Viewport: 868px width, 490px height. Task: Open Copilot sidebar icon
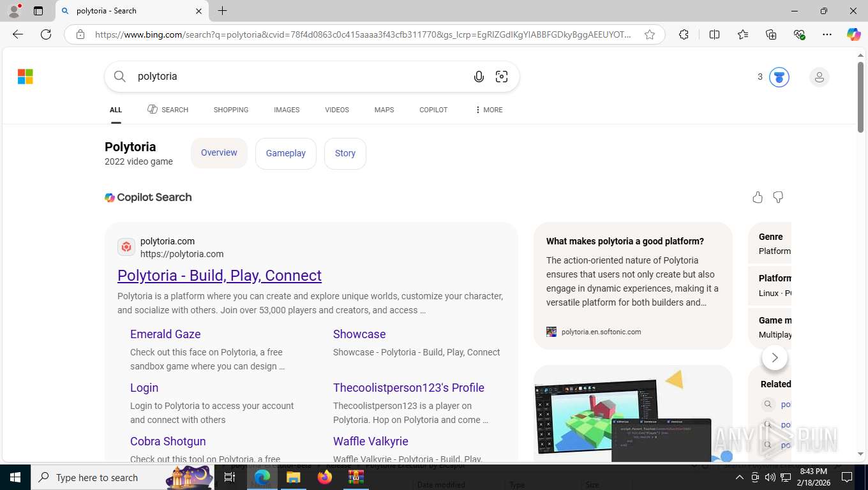point(854,34)
